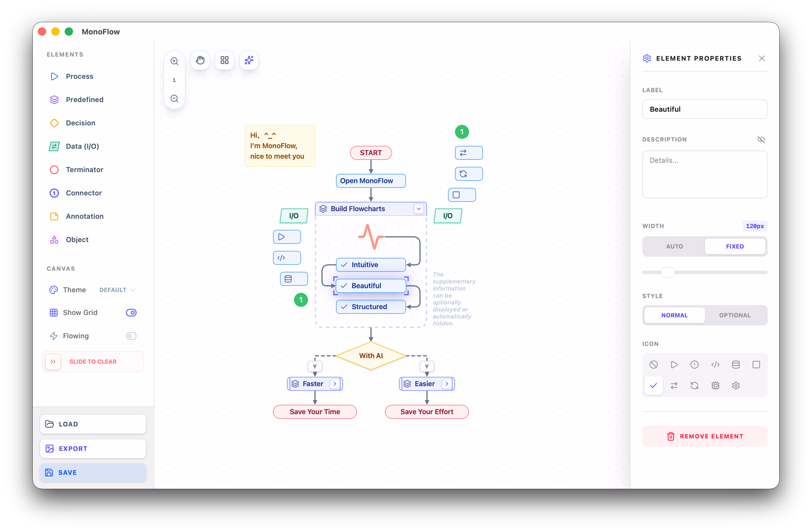This screenshot has height=532, width=812.
Task: Add a Terminator element
Action: coord(93,169)
